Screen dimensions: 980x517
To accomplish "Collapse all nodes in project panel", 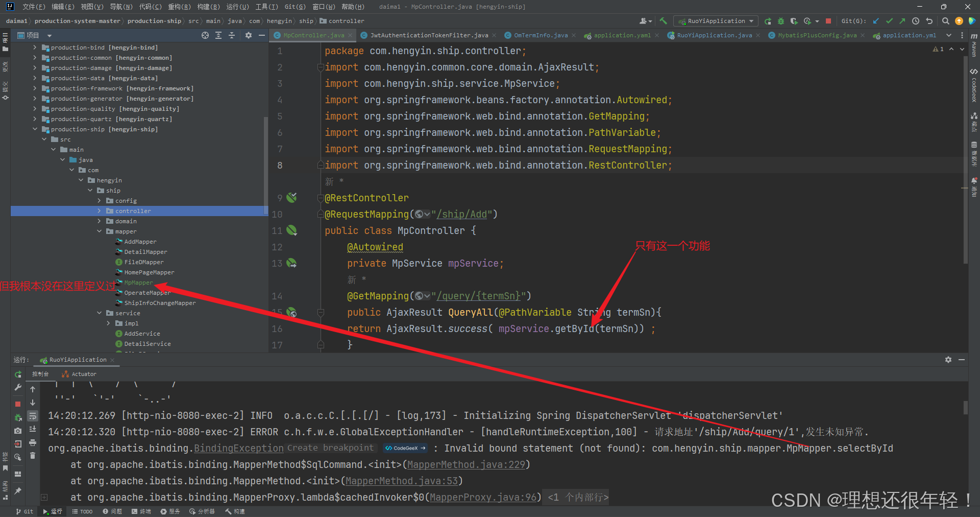I will pyautogui.click(x=232, y=35).
